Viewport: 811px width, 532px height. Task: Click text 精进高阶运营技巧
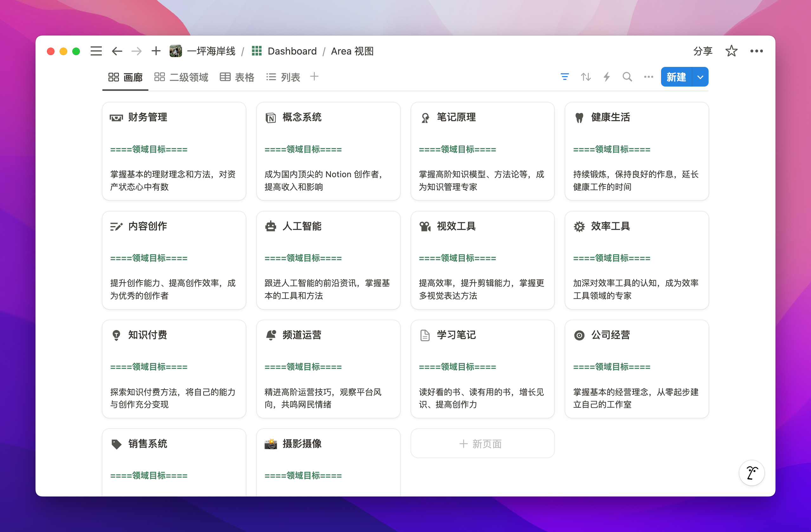(298, 392)
